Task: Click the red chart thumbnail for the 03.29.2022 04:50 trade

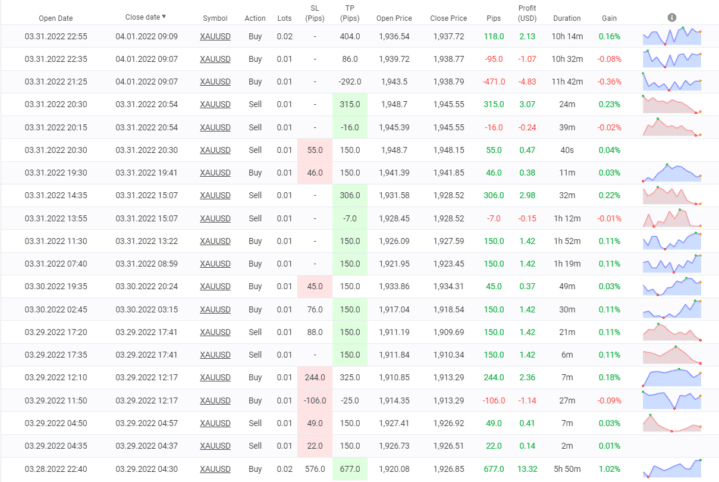Action: click(674, 424)
